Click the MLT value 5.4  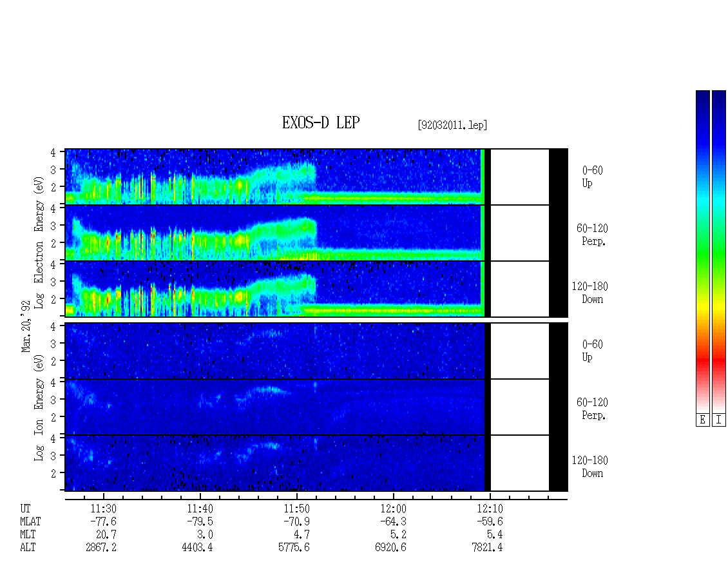click(x=495, y=535)
